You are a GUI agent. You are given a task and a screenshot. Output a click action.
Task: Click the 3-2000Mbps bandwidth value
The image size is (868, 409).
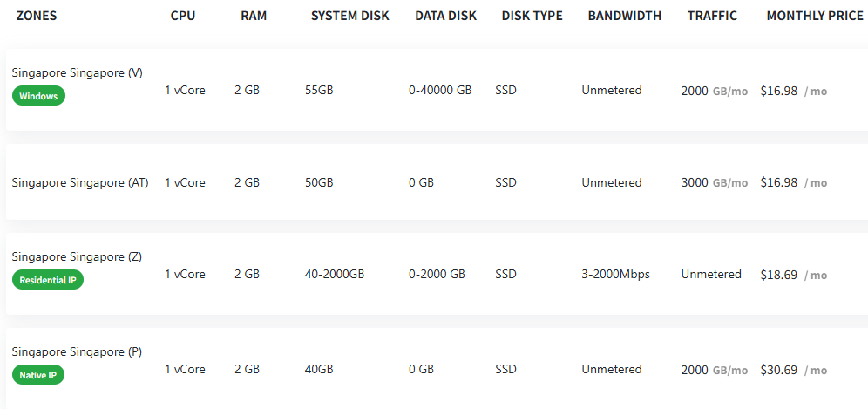[x=615, y=275]
